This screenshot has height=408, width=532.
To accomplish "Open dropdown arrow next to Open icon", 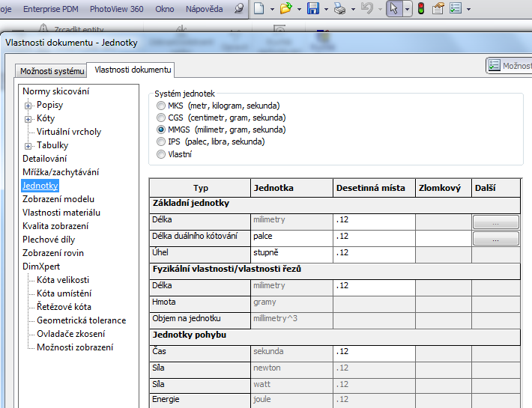I will click(299, 9).
